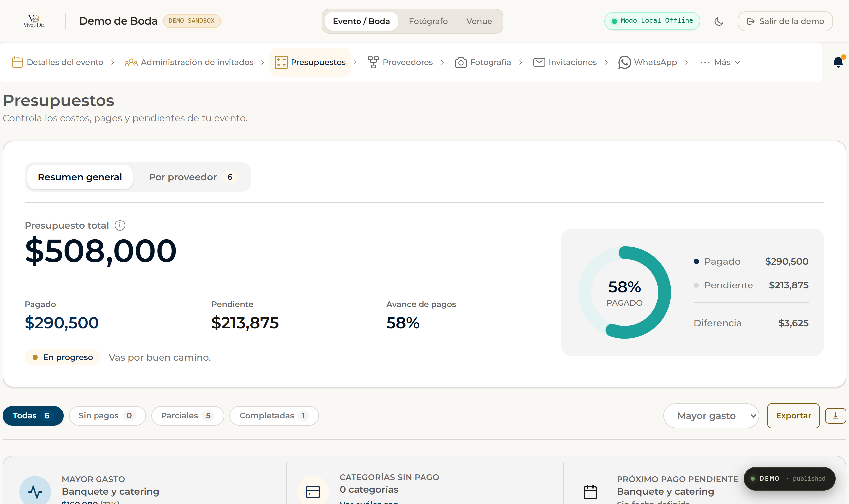This screenshot has width=849, height=504.
Task: Switch to the Venue view
Action: pyautogui.click(x=479, y=21)
